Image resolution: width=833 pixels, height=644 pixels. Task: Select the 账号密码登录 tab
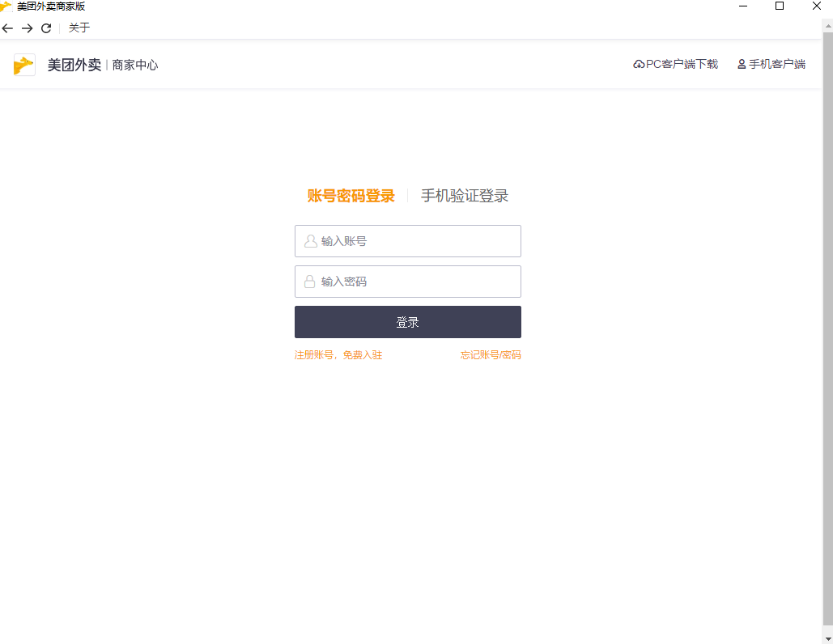(351, 196)
